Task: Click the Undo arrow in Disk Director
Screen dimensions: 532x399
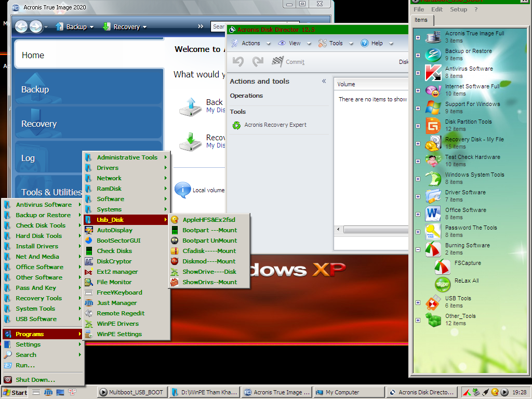Action: tap(238, 61)
